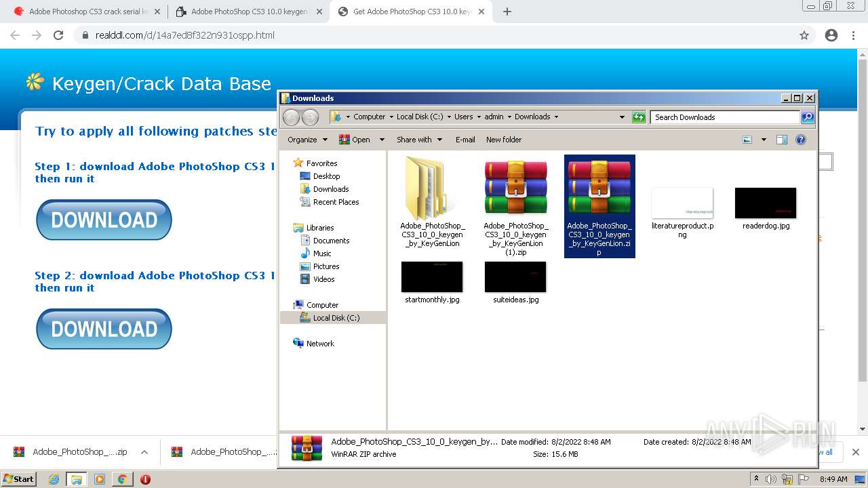
Task: Open the Adobe_PhotoShop_CS3_10_0_keygen_by_KeyGenLion folder
Action: click(432, 203)
